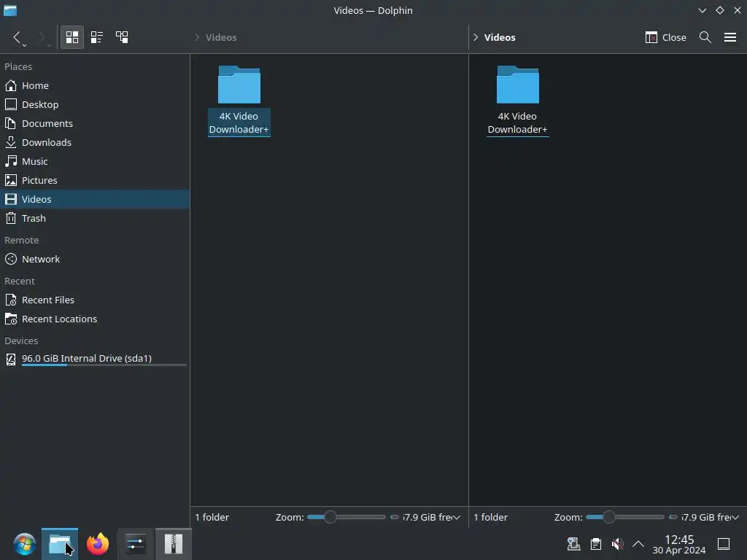Open the hamburger menu
Screen dimensions: 747x560
(x=729, y=37)
